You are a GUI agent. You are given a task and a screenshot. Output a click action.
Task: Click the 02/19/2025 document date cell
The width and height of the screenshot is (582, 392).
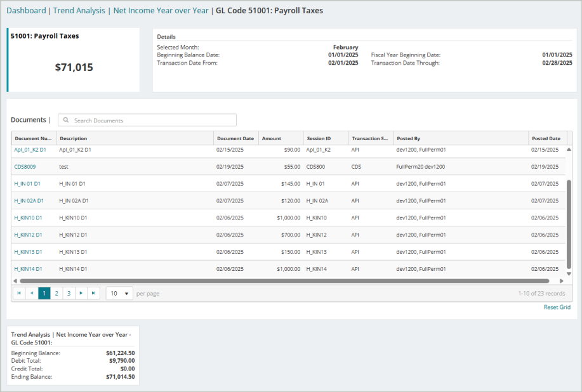(x=230, y=167)
